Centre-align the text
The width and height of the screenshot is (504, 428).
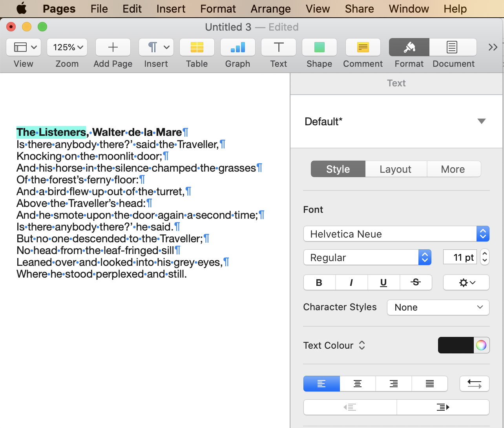358,384
